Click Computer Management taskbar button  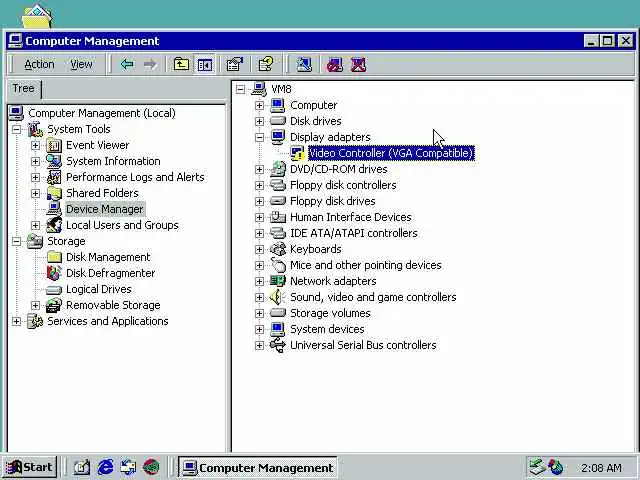258,467
